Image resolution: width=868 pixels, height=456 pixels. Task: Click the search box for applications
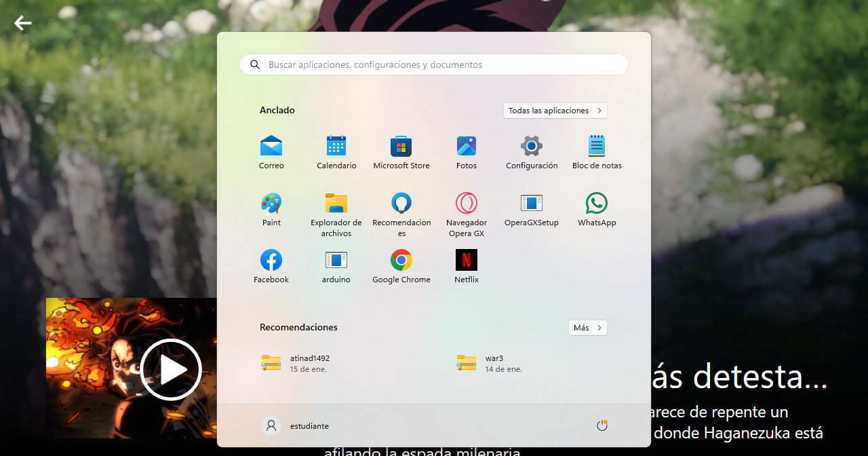click(434, 64)
